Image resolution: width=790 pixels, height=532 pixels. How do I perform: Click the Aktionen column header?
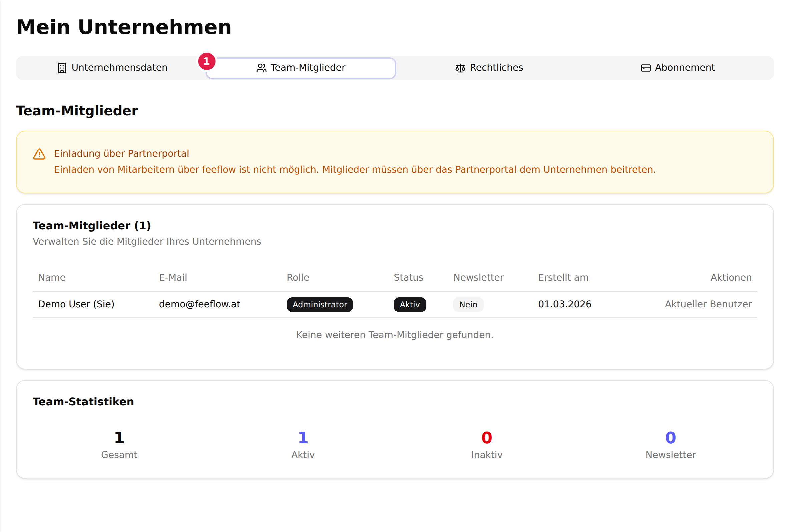point(731,277)
